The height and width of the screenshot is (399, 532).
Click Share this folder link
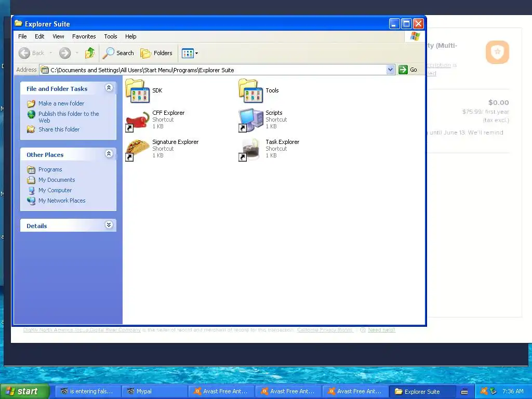click(59, 129)
